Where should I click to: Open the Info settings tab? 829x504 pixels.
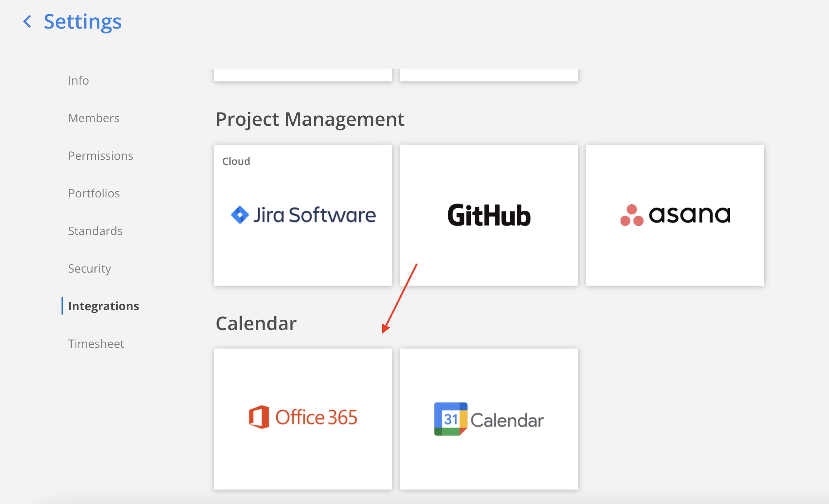tap(79, 80)
